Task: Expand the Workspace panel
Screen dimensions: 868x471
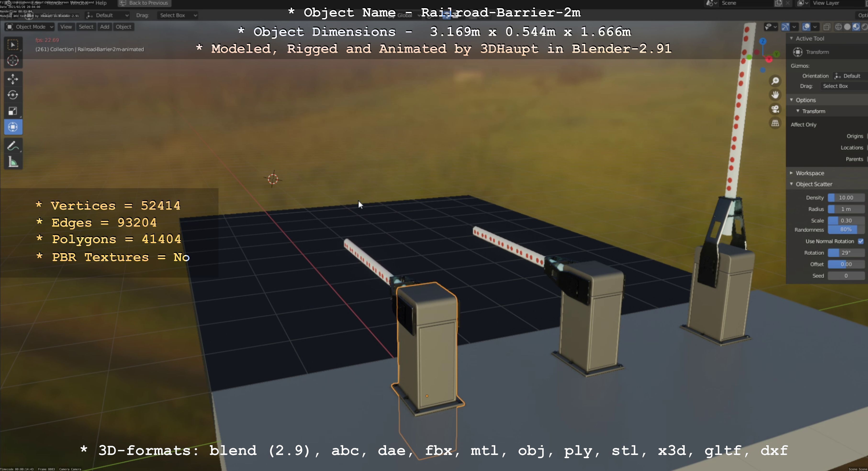Action: coord(809,173)
